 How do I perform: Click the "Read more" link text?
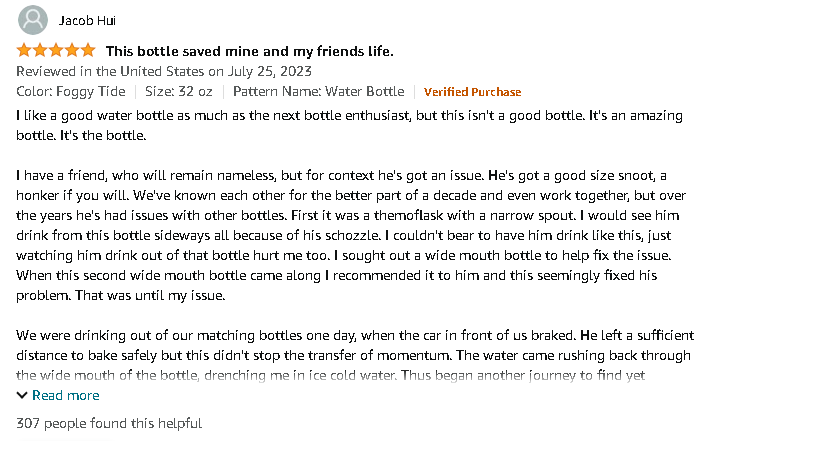[65, 396]
